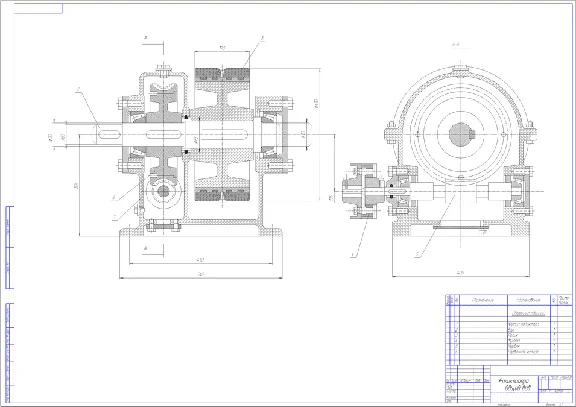Select the worm shaft end circle in main view
576x407 pixels.
pos(163,191)
